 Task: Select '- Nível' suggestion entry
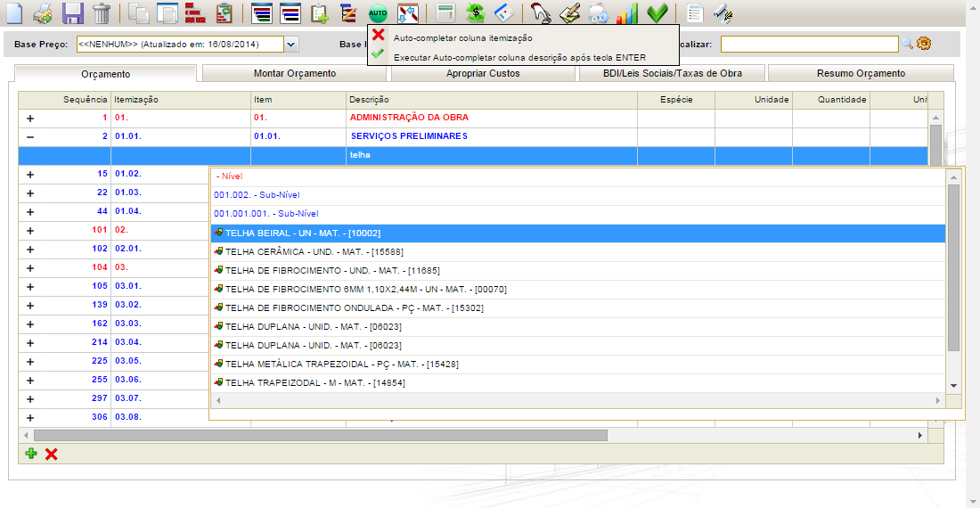pos(578,176)
